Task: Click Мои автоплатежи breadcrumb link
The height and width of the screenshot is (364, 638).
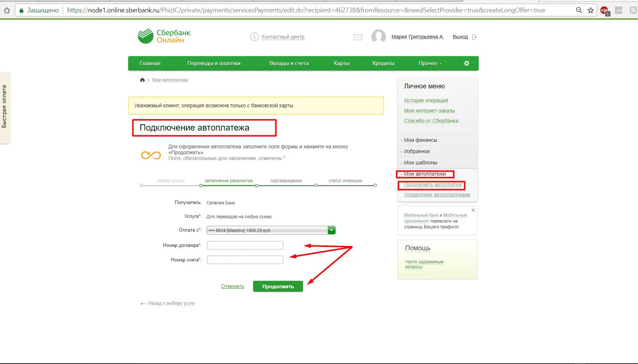Action: point(170,80)
